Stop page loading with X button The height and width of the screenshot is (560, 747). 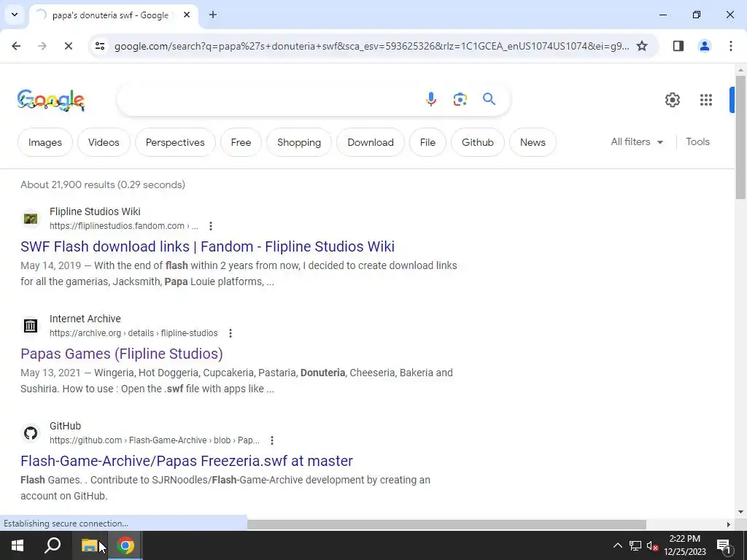pos(68,46)
